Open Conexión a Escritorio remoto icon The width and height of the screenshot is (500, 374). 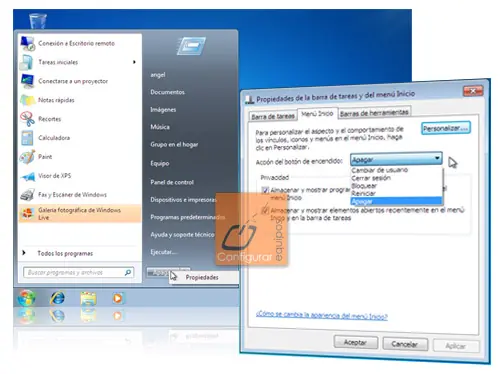[28, 43]
